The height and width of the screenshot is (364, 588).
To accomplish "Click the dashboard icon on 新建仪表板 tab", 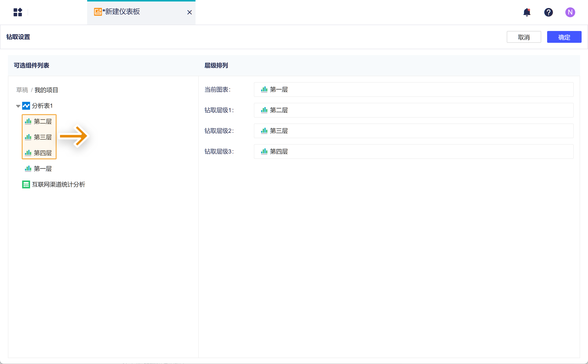I will (98, 12).
